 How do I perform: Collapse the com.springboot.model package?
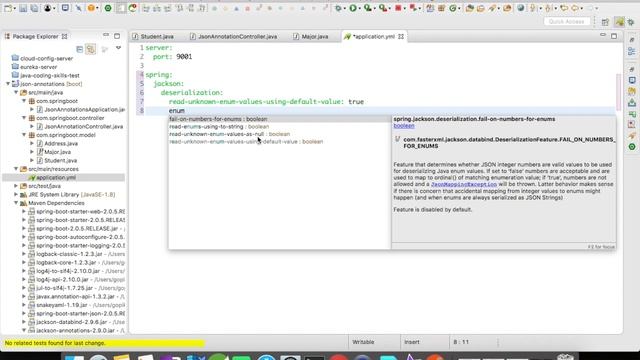[x=24, y=135]
